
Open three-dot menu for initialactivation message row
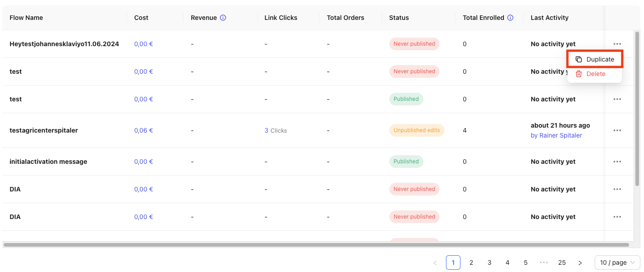617,162
